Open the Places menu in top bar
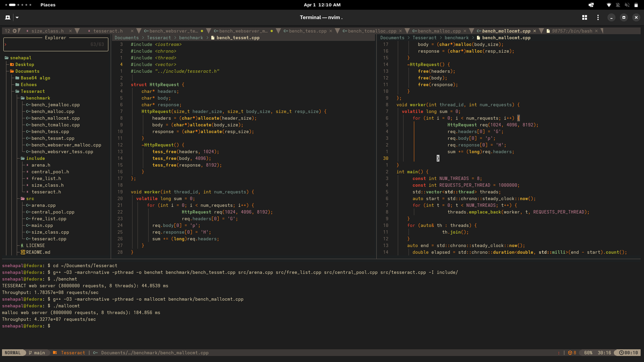 tap(48, 5)
